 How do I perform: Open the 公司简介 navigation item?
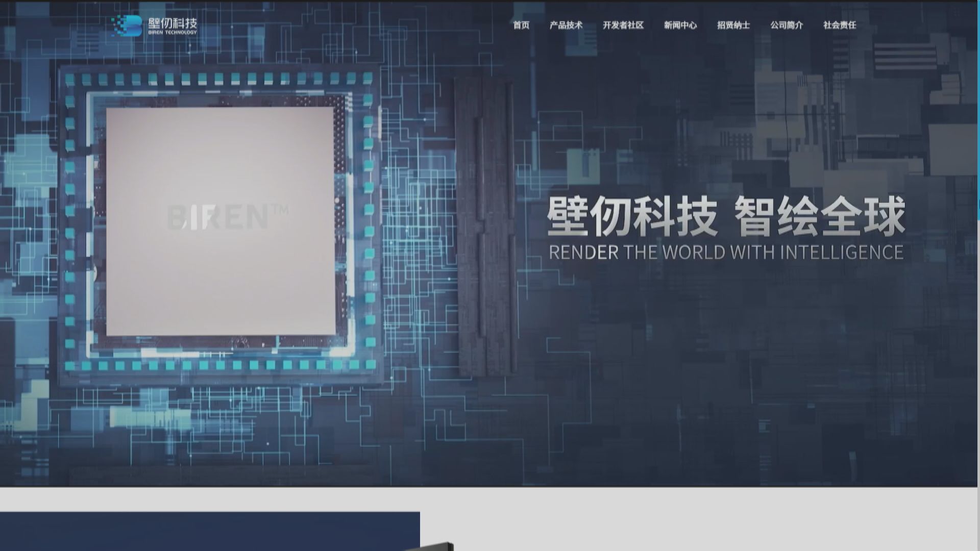tap(788, 26)
